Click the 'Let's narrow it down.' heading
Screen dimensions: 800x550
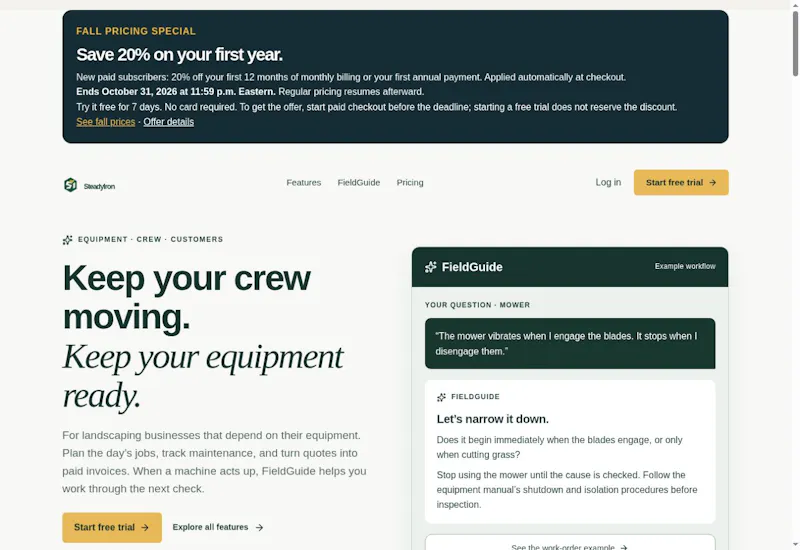pos(492,419)
